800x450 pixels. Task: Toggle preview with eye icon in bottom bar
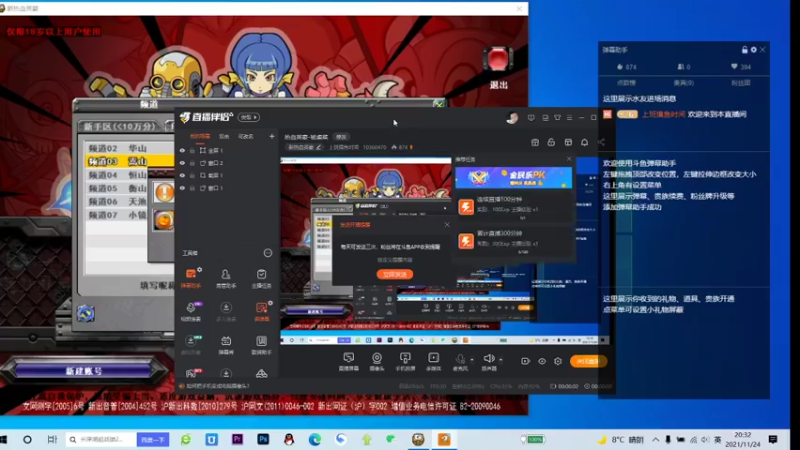[x=542, y=361]
